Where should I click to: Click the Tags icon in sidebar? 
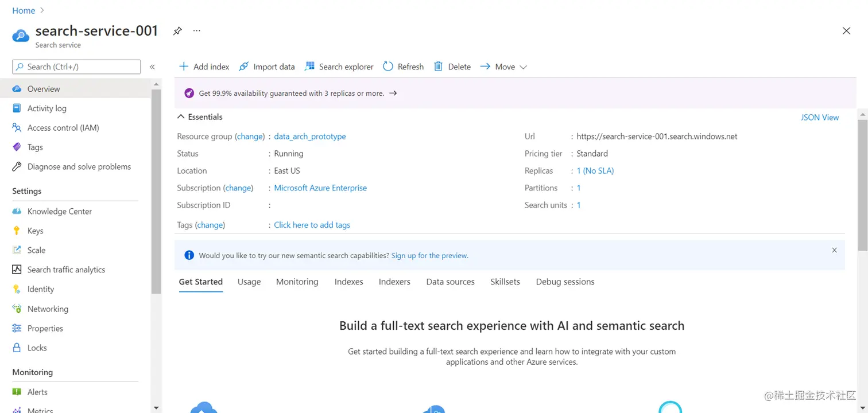(x=17, y=147)
